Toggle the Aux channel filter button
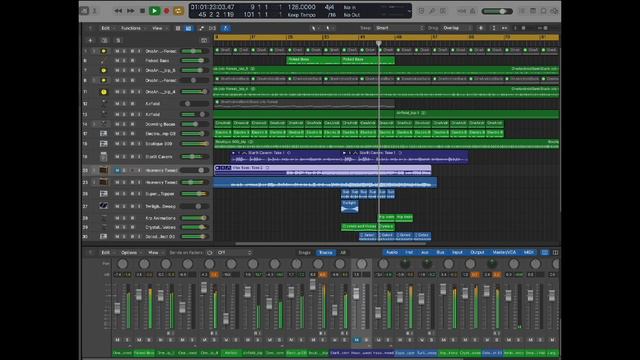This screenshot has height=360, width=640. click(x=424, y=253)
